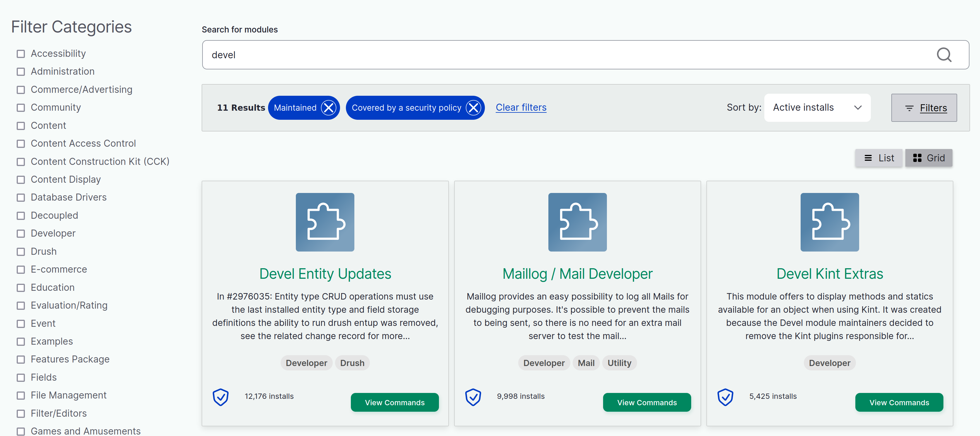Viewport: 980px width, 436px height.
Task: Click Maillog module puzzle icon
Action: (x=577, y=222)
